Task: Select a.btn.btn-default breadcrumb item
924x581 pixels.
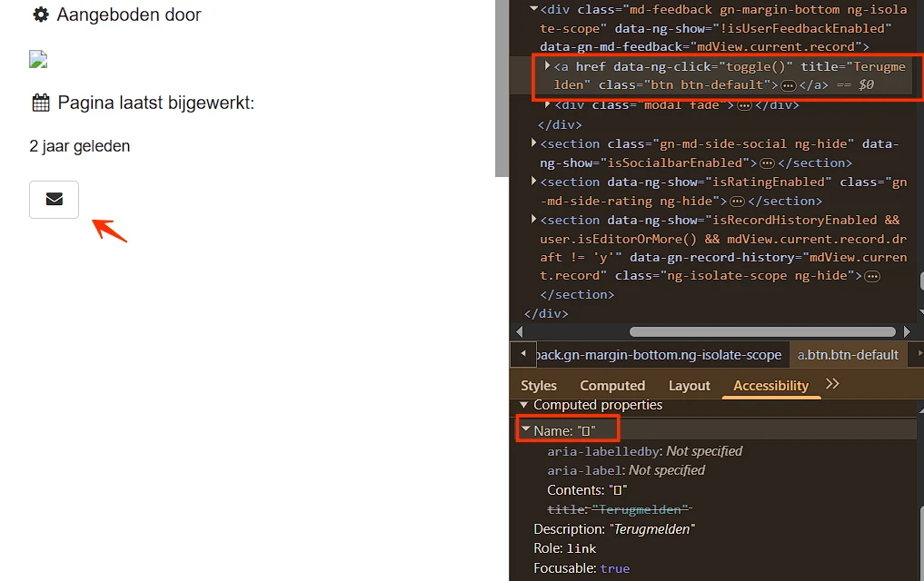Action: click(x=848, y=355)
